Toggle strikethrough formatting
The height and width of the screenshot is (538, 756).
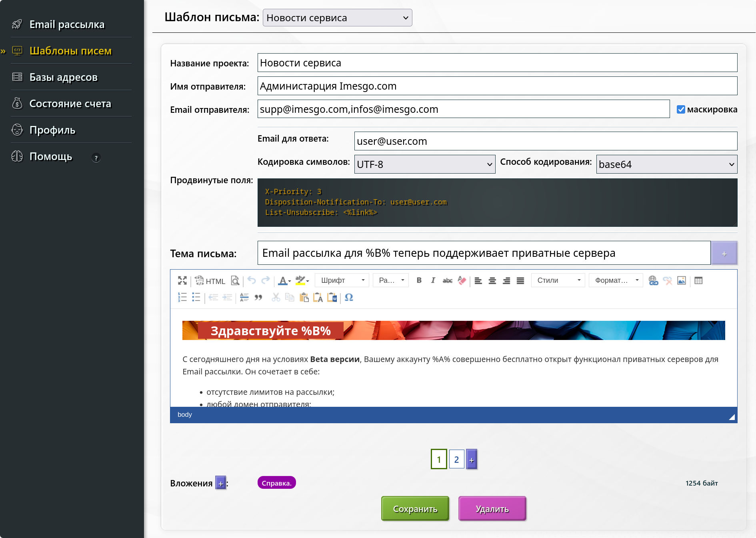(447, 280)
